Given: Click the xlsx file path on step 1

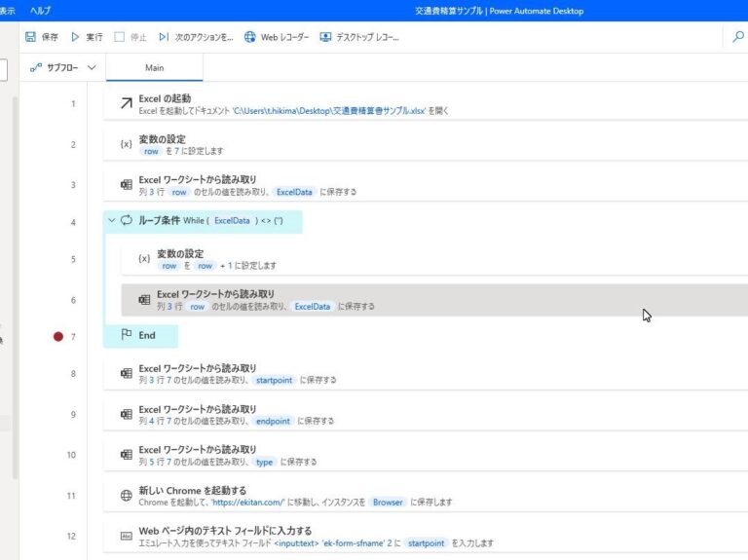Looking at the screenshot, I should pos(328,111).
